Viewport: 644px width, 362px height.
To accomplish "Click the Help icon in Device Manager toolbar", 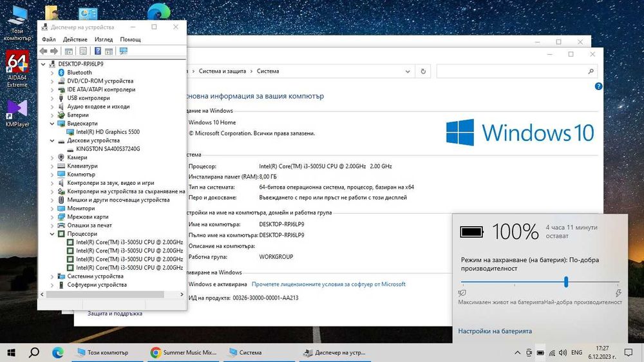I will point(97,51).
